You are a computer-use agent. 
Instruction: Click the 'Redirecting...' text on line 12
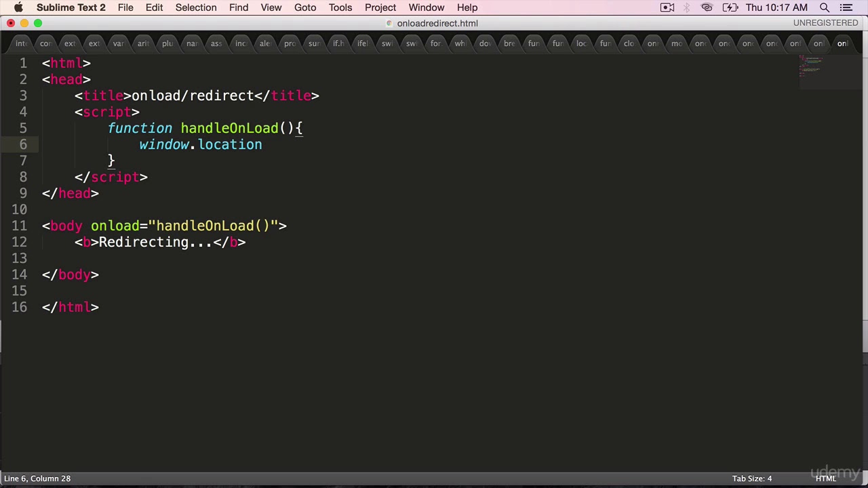(x=156, y=242)
